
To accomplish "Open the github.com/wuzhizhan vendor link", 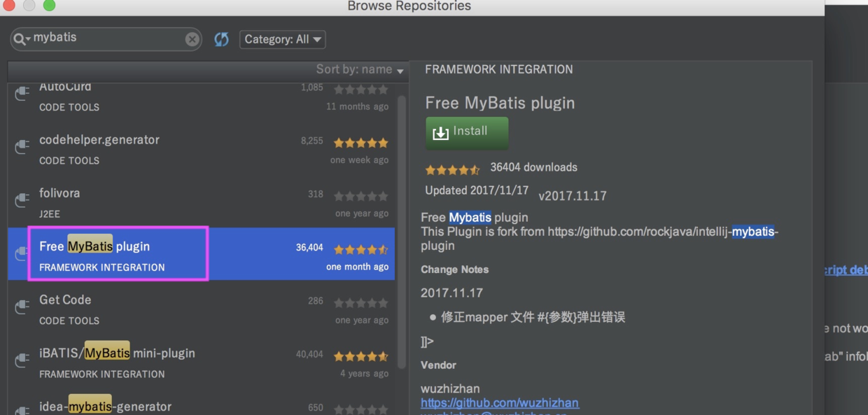I will coord(500,402).
